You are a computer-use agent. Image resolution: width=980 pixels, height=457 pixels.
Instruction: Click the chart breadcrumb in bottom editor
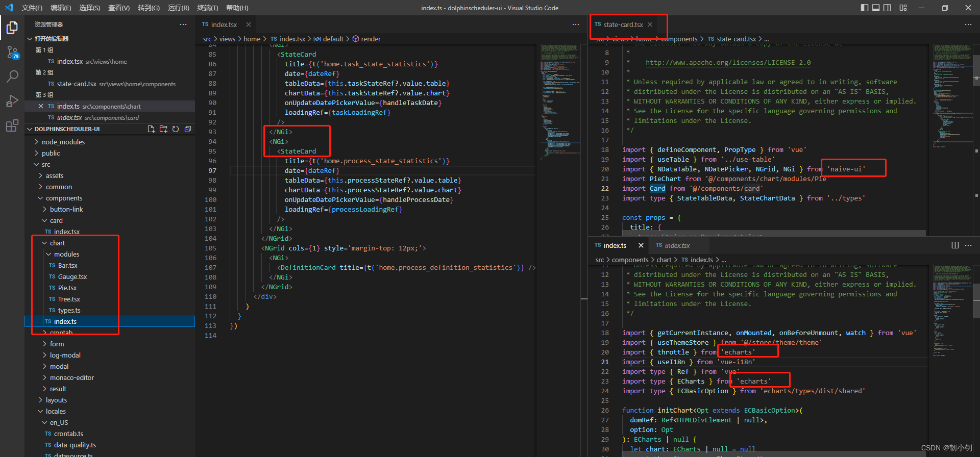point(664,260)
